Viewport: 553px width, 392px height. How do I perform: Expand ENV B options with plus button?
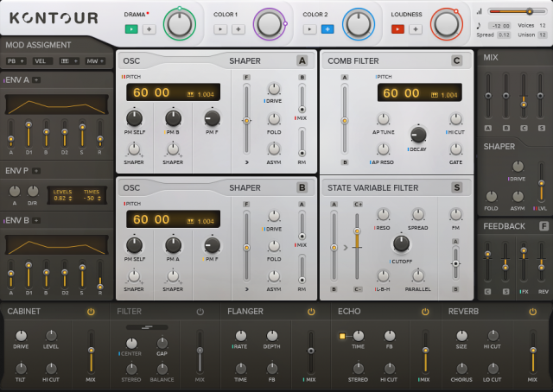pyautogui.click(x=36, y=221)
